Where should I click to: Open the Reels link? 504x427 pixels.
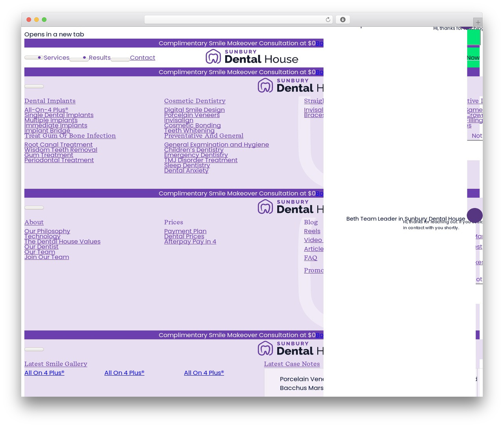click(312, 231)
